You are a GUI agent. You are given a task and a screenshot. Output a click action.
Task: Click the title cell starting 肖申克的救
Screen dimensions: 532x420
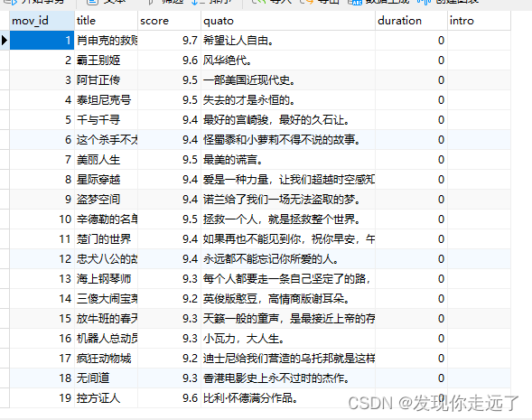(107, 41)
